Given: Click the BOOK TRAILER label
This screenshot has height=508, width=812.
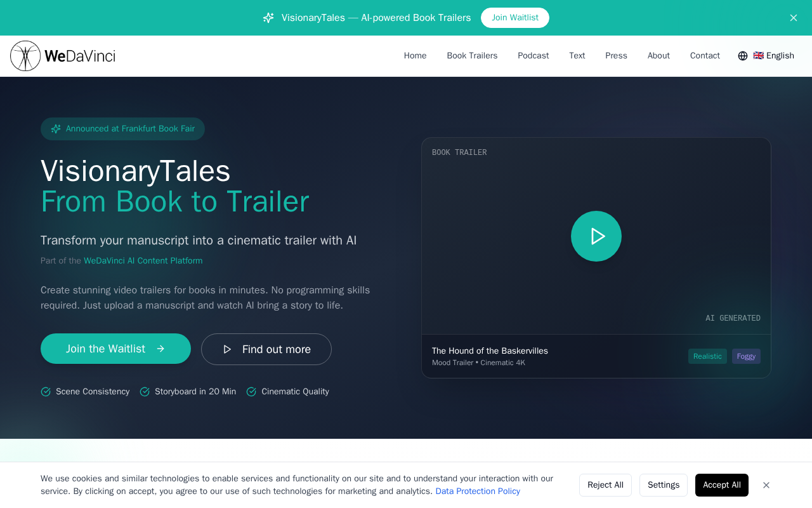Looking at the screenshot, I should pyautogui.click(x=459, y=152).
